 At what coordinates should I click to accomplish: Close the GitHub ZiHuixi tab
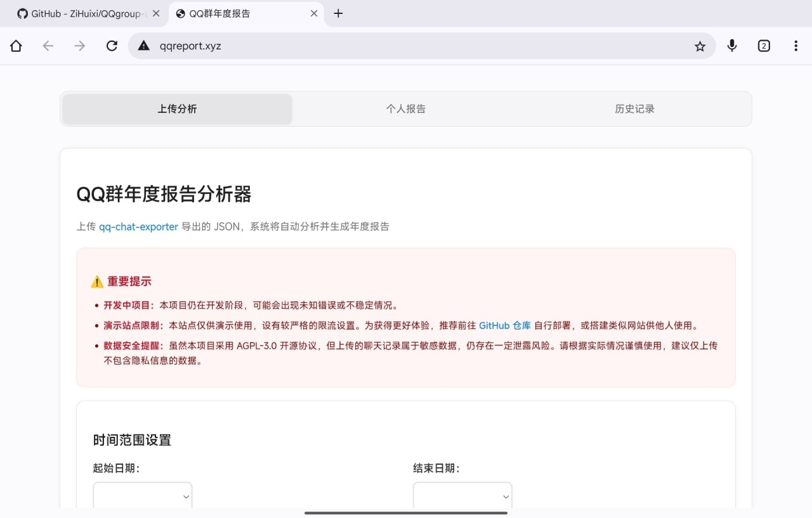[x=156, y=13]
